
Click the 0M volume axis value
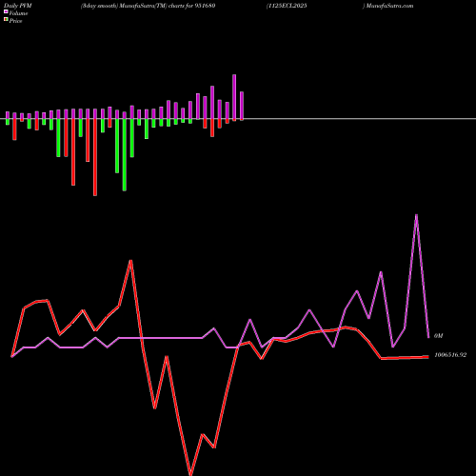438,336
